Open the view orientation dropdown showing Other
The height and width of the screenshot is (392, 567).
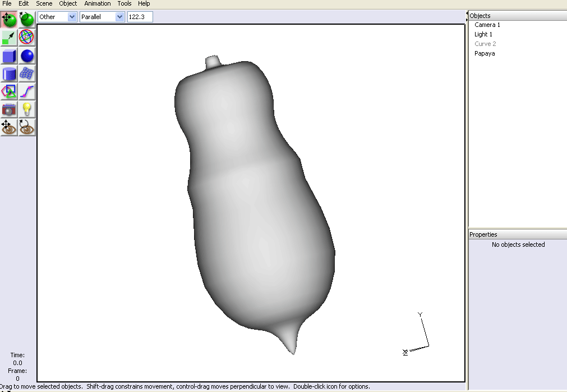(x=57, y=17)
